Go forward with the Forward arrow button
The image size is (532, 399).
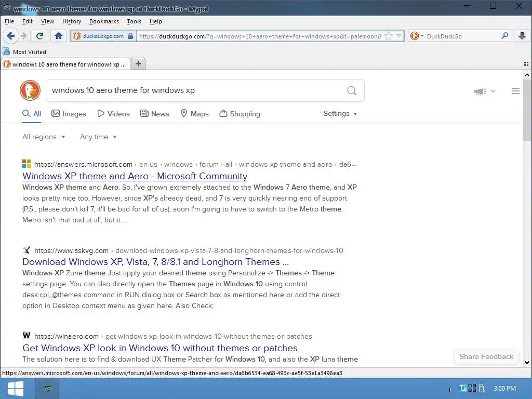(23, 36)
